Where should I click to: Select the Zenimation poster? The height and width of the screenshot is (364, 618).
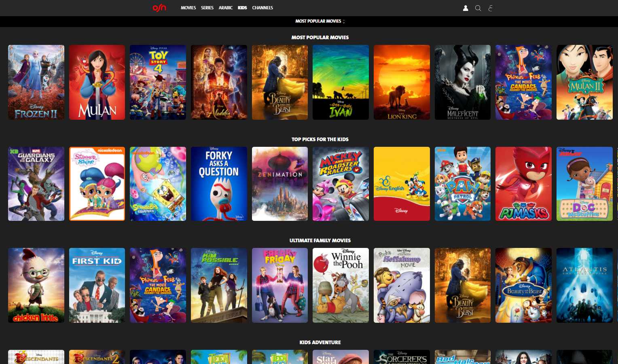(x=280, y=184)
